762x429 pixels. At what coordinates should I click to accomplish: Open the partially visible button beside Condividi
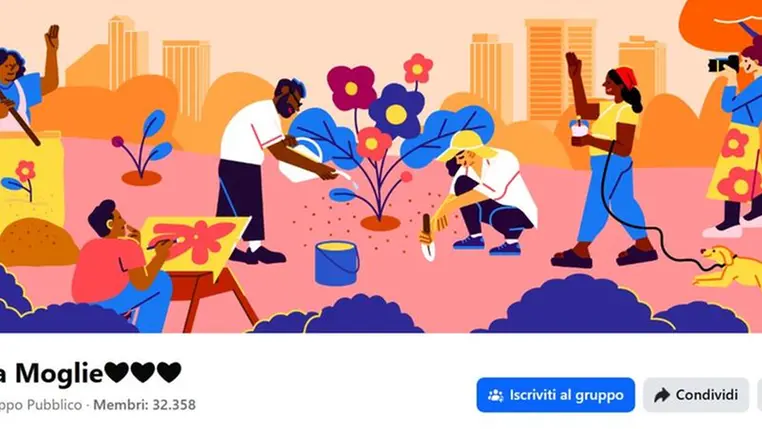[760, 395]
